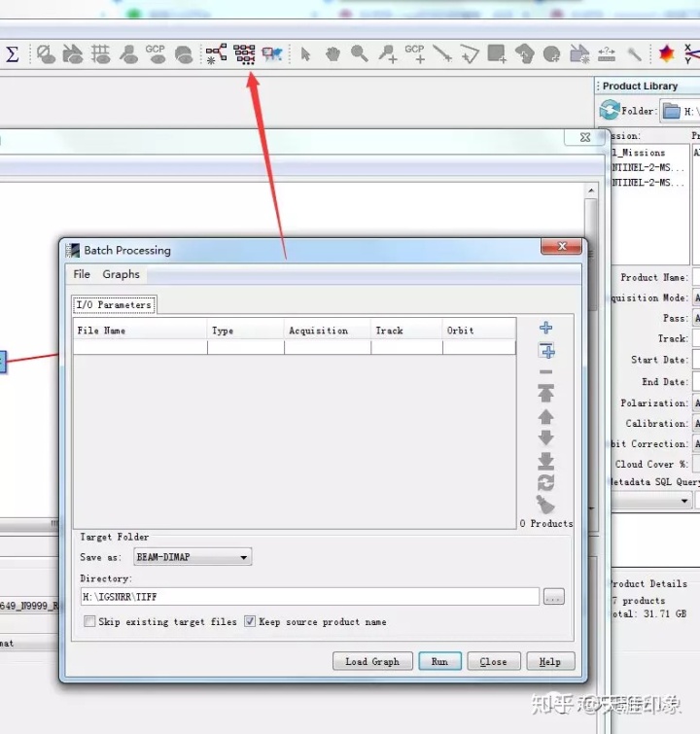The image size is (700, 734).
Task: Click the new vector data container icon
Action: click(x=579, y=54)
